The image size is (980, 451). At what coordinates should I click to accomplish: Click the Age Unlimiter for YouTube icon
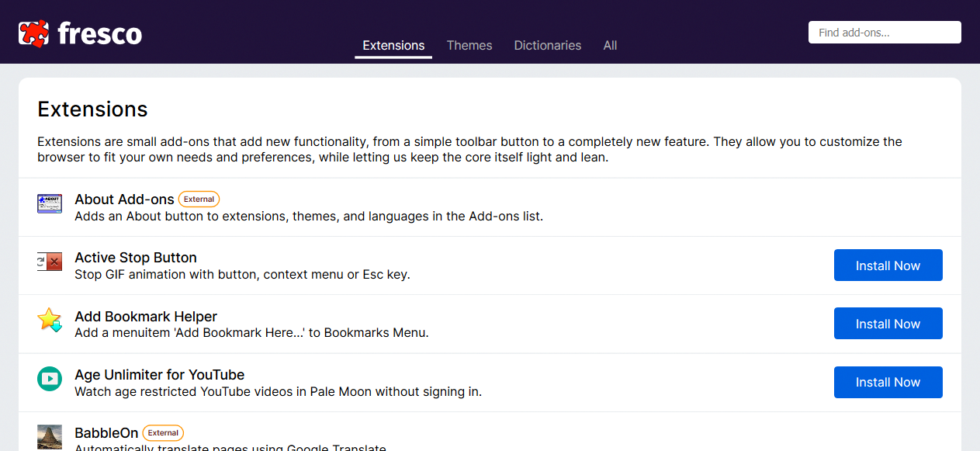click(x=50, y=379)
